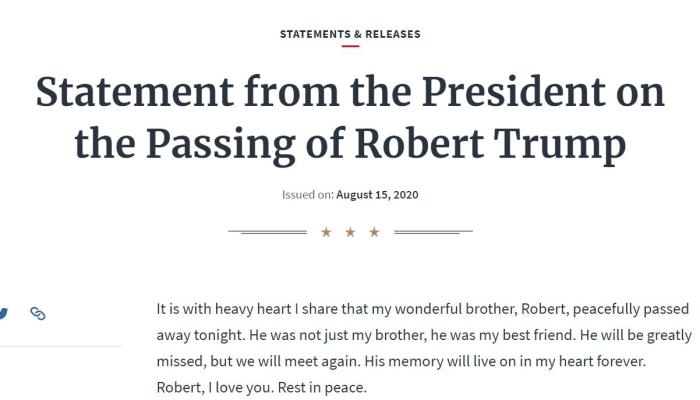Click the statement headline title
The image size is (700, 400).
coord(350,118)
